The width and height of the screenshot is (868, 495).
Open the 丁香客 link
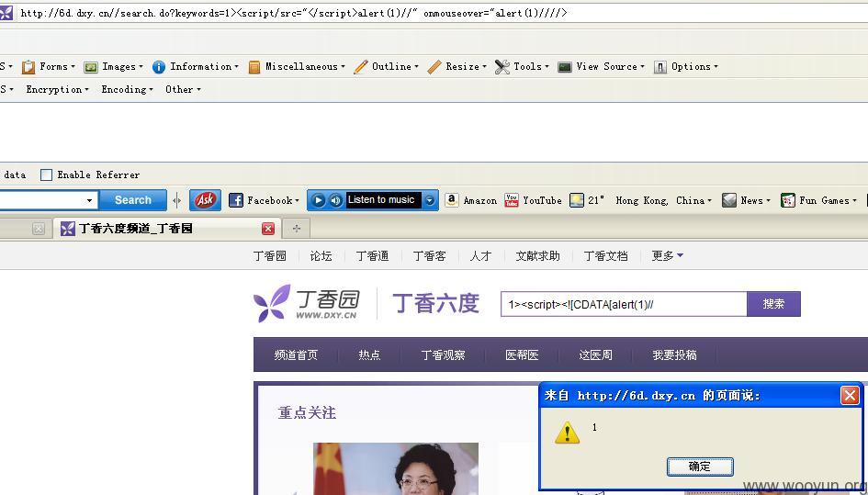point(430,256)
